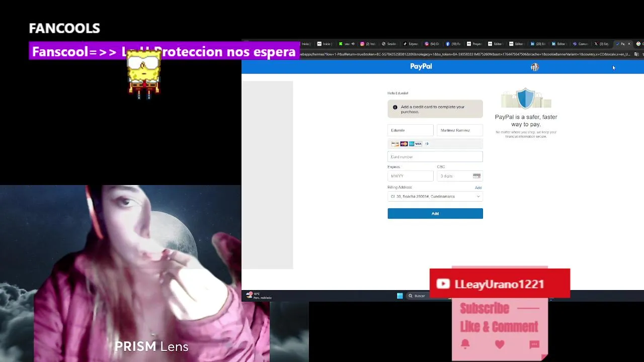Screen dimensions: 644x362
Task: Click the Like & Comment text
Action: coord(499,327)
